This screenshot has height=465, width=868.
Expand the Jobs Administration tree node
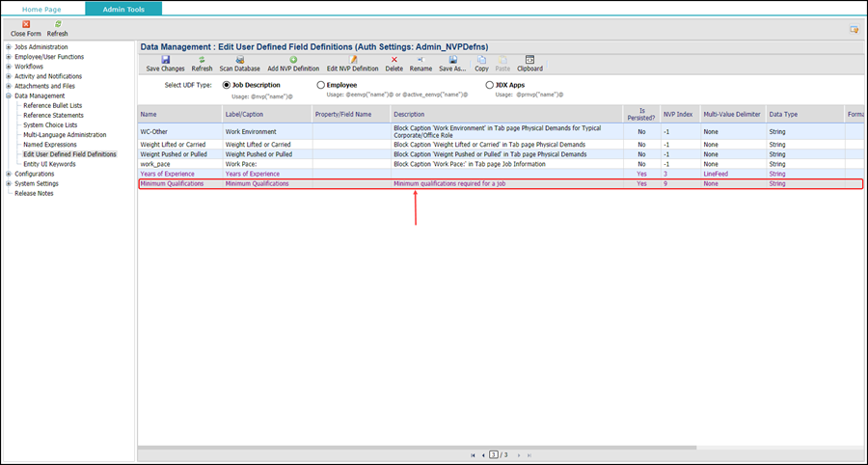pos(9,46)
